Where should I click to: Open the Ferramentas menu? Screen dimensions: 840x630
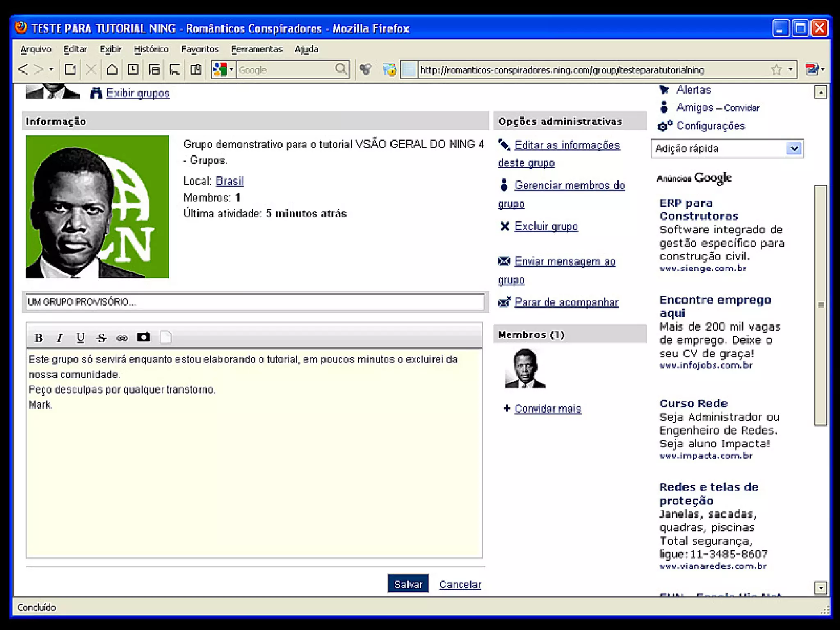tap(257, 49)
